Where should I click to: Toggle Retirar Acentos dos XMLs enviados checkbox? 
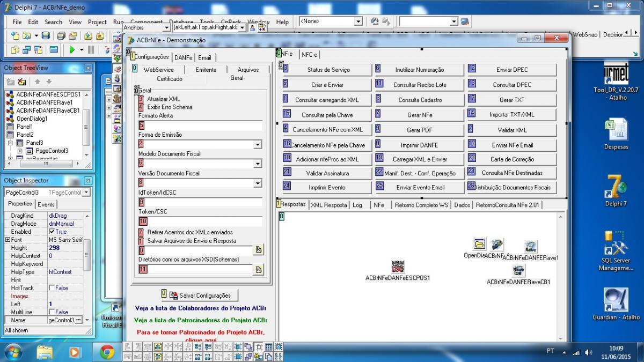tap(141, 232)
